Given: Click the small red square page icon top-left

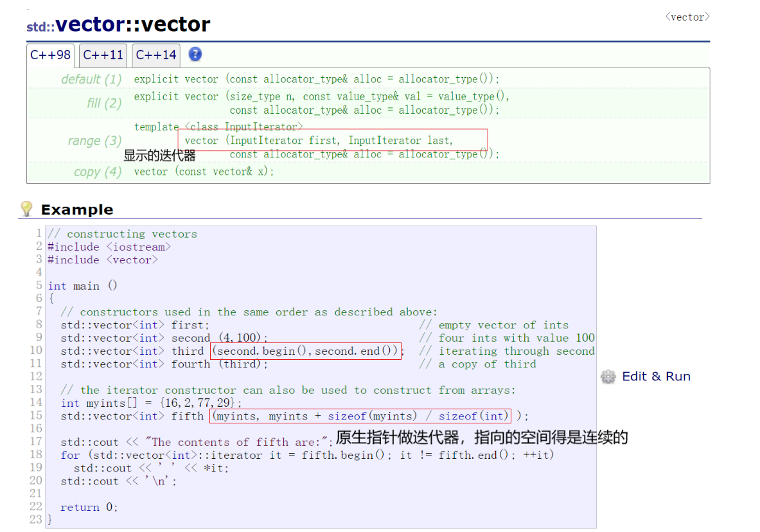Looking at the screenshot, I should pos(27,10).
